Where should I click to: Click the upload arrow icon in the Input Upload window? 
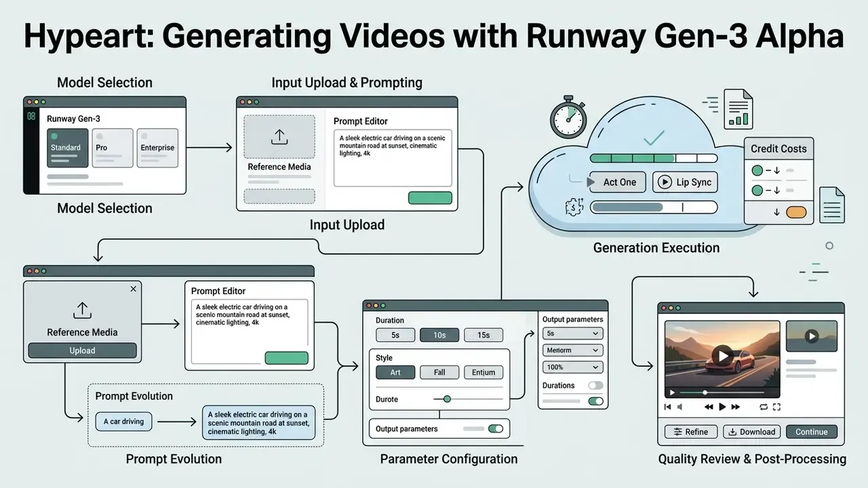pyautogui.click(x=279, y=137)
